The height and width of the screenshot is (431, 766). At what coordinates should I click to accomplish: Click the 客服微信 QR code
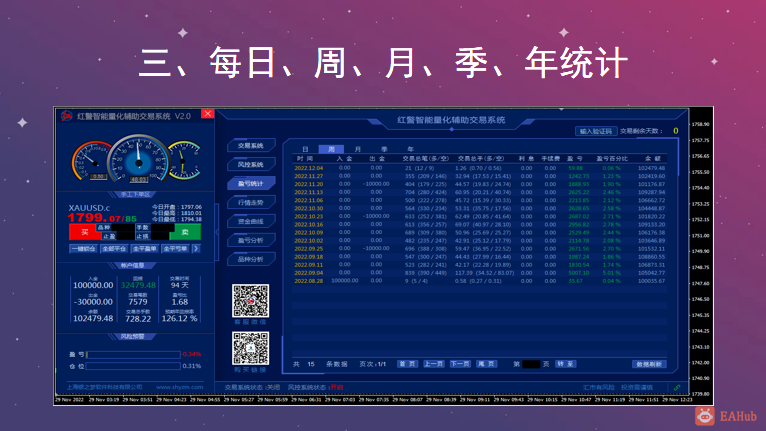click(251, 301)
